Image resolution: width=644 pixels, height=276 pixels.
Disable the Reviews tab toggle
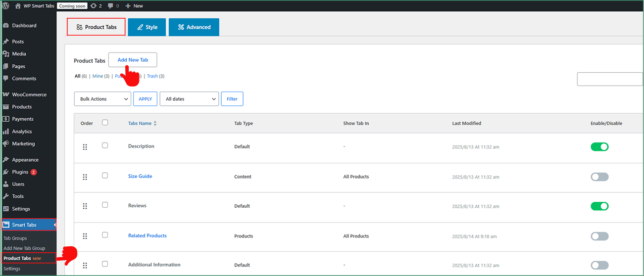click(x=599, y=206)
